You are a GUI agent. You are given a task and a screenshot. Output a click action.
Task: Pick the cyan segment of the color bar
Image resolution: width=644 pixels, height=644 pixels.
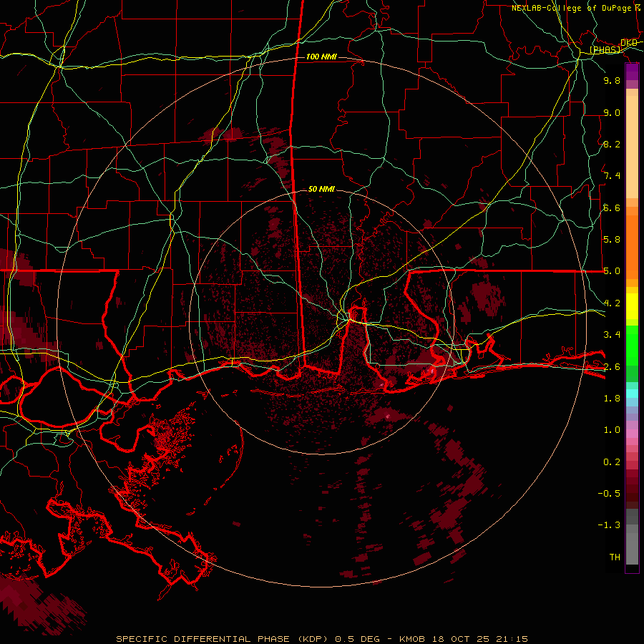(x=632, y=394)
